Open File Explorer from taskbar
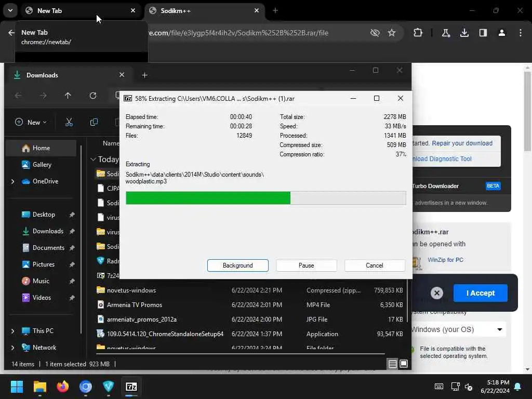532x399 pixels. click(39, 387)
